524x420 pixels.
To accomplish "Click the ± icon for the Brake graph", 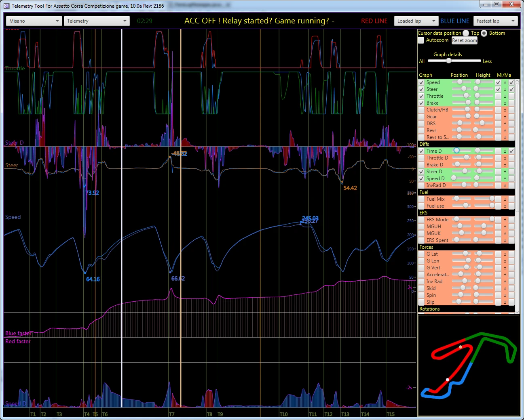I will (505, 103).
